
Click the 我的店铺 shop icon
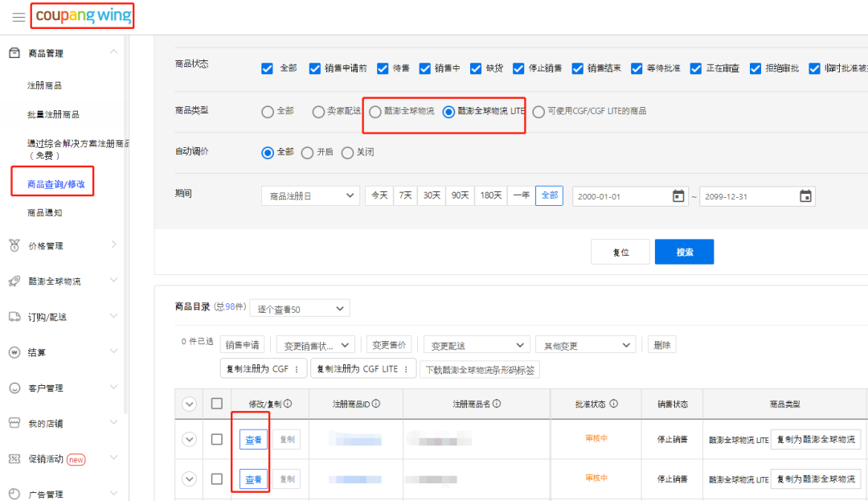point(14,424)
